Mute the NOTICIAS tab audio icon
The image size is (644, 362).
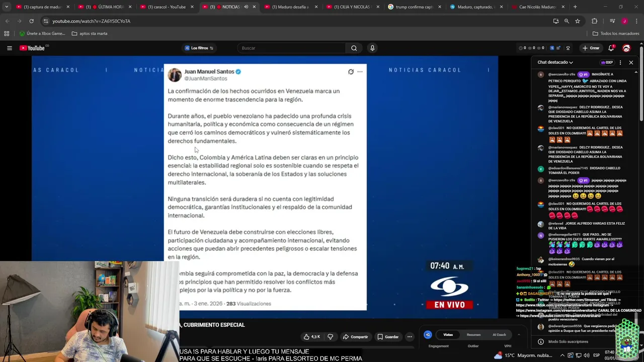(246, 7)
